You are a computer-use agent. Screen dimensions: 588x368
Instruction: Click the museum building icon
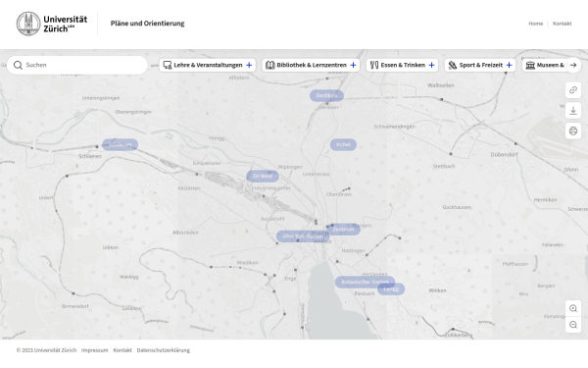click(530, 66)
